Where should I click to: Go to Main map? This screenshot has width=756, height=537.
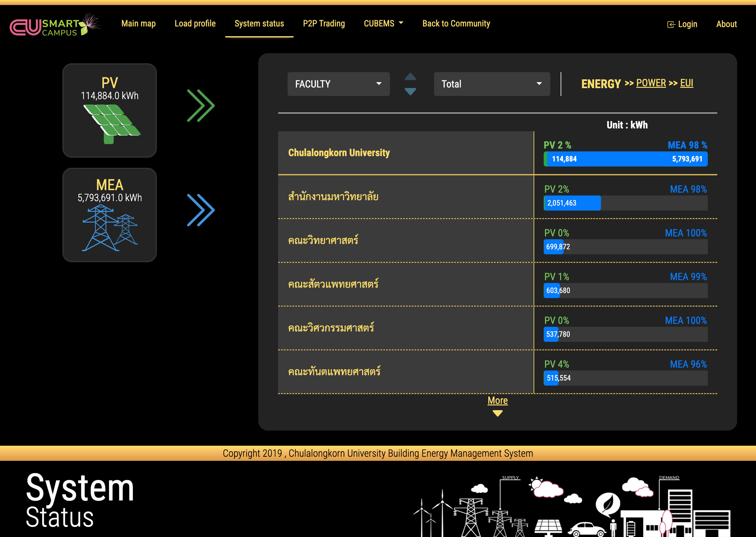point(138,24)
